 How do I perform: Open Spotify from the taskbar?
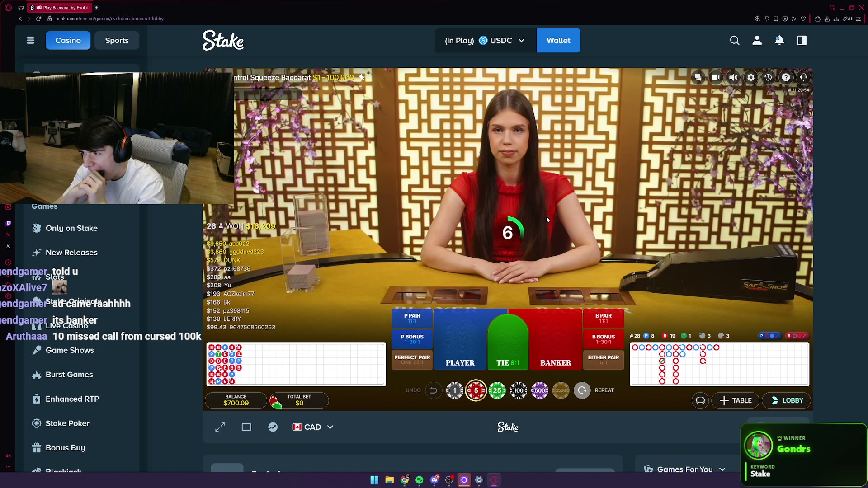(x=420, y=480)
